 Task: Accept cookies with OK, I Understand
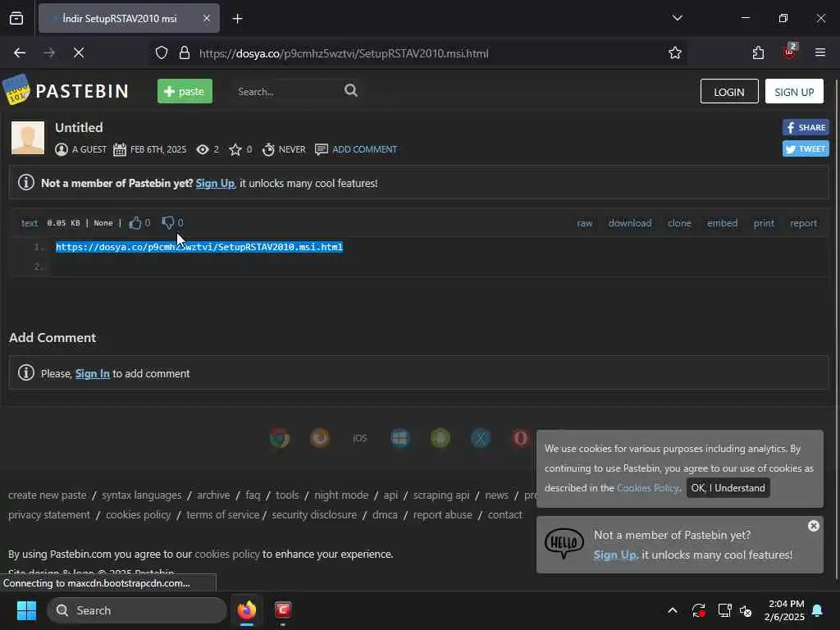(x=728, y=488)
